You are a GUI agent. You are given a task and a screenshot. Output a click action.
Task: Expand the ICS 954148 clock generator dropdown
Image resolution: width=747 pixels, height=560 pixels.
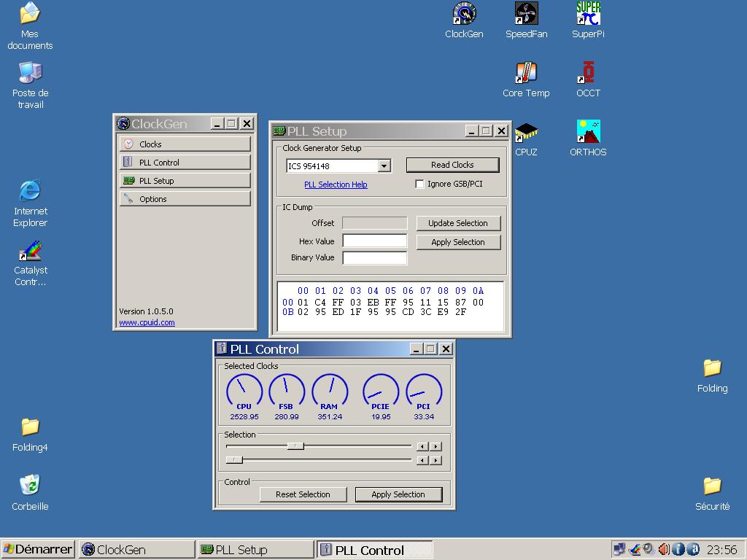(384, 166)
